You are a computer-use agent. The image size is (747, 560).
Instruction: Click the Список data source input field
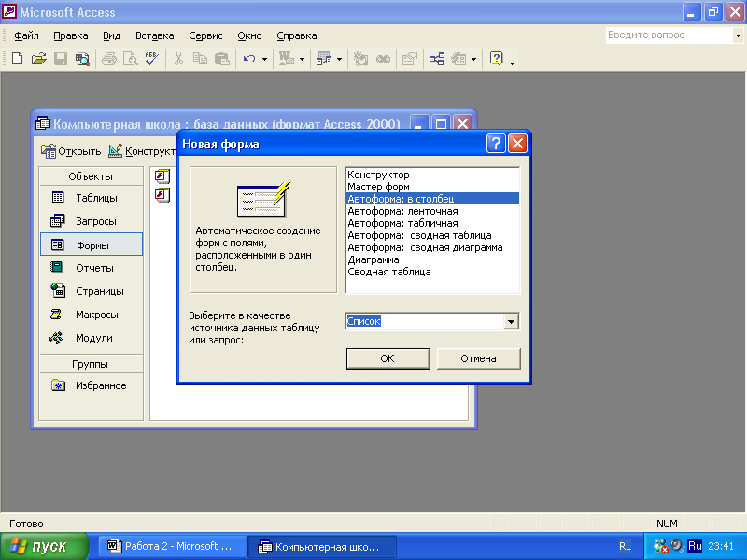click(425, 321)
